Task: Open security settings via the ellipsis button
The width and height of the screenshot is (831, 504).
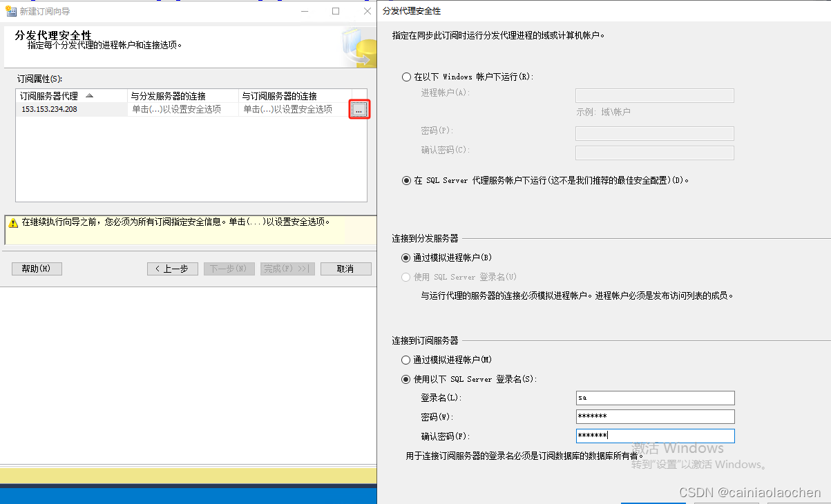Action: click(x=359, y=110)
